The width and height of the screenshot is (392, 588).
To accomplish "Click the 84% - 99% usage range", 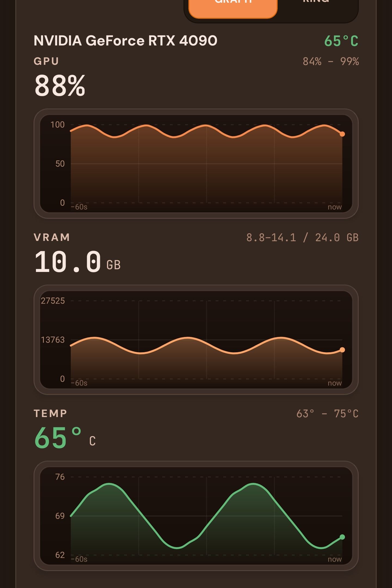I will click(331, 62).
